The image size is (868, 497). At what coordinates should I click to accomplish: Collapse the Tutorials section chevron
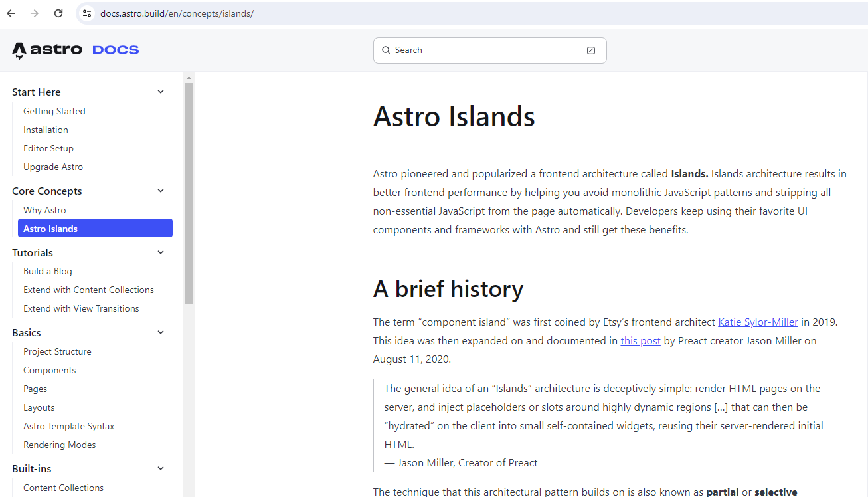click(x=161, y=252)
